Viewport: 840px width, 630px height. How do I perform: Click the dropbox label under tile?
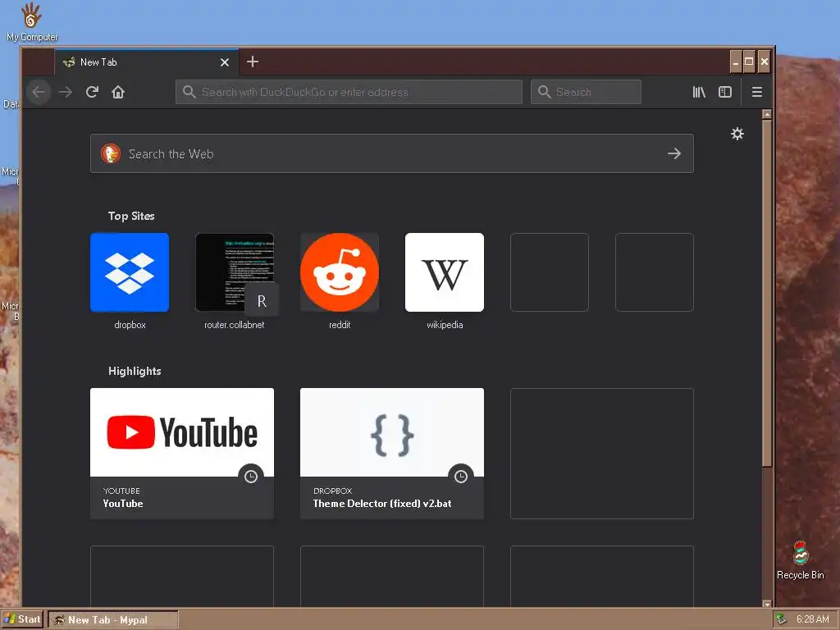coord(130,325)
